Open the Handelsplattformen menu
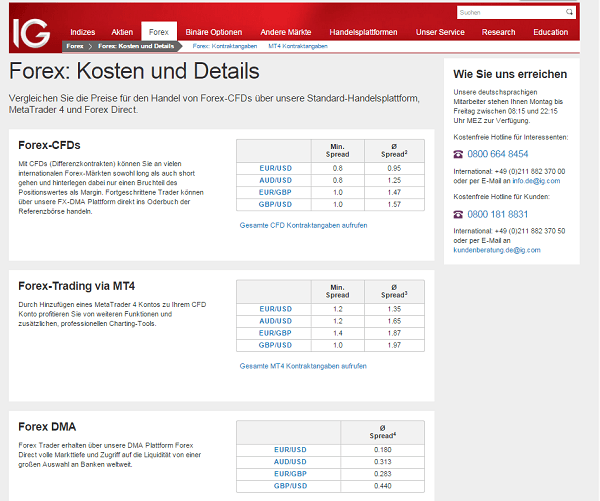 tap(363, 32)
